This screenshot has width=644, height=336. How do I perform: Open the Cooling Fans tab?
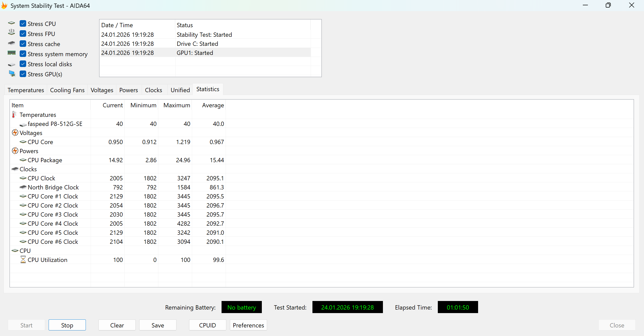67,90
